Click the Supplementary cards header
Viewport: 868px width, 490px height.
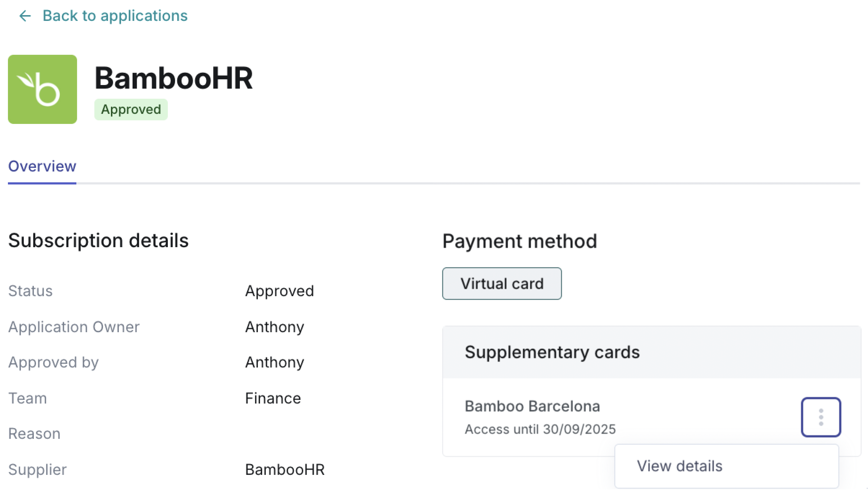[x=552, y=352]
